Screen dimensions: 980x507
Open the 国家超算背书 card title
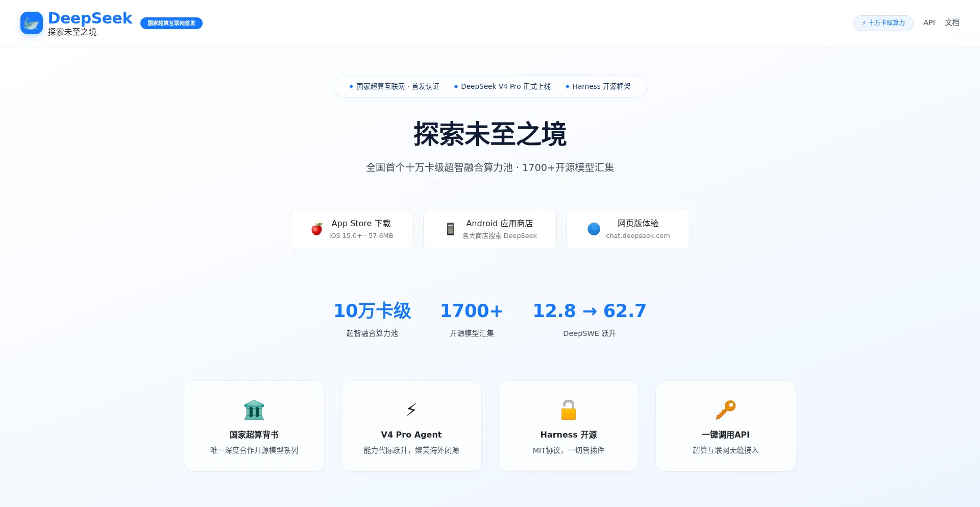(x=254, y=434)
